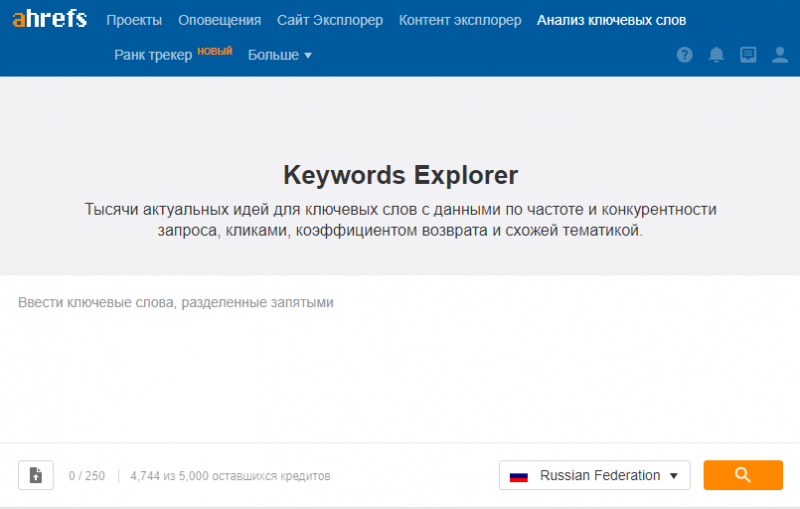Click the Russian flag icon

pyautogui.click(x=518, y=476)
